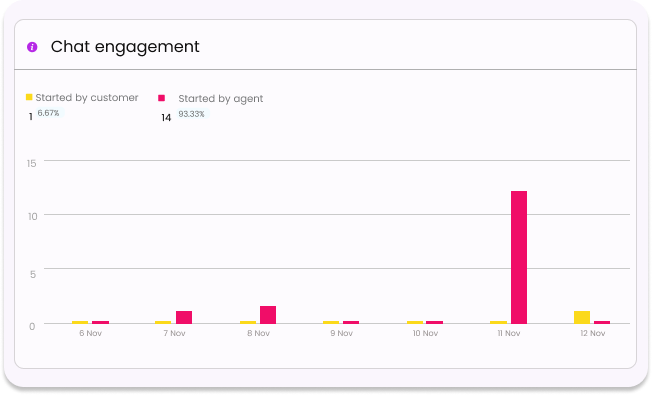
Task: Click the pink agent bar for 8 Nov
Action: pos(268,315)
